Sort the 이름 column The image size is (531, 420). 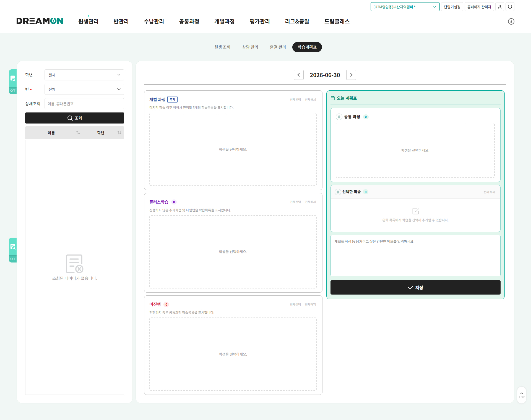(x=78, y=133)
